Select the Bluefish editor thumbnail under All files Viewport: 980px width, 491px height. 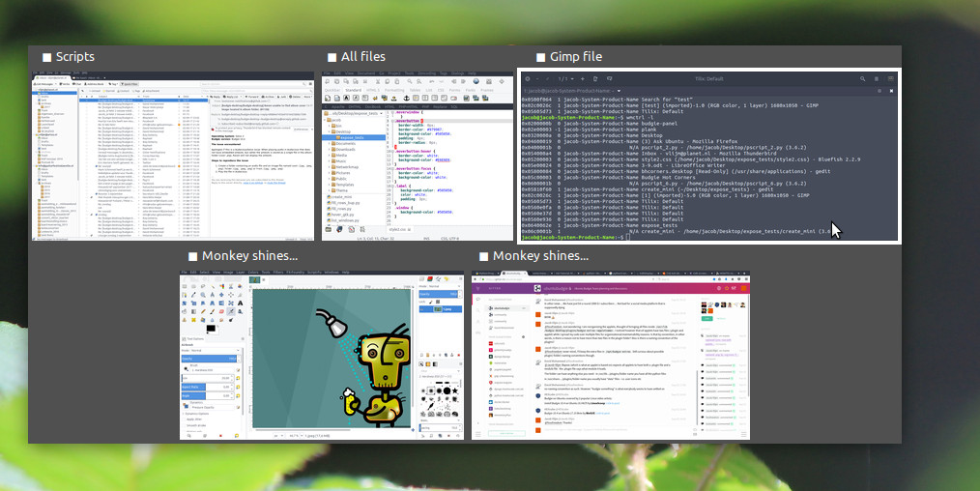pos(418,157)
